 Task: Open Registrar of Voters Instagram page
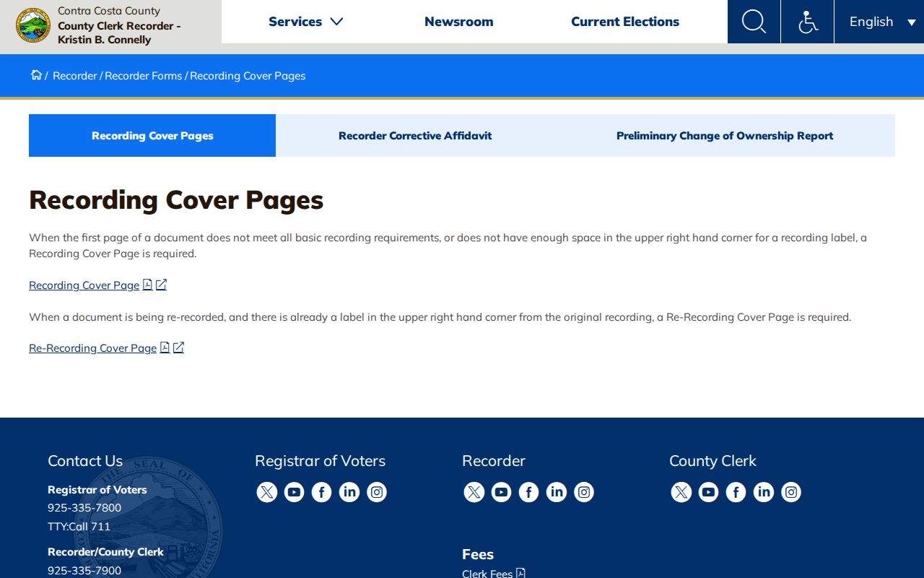377,492
